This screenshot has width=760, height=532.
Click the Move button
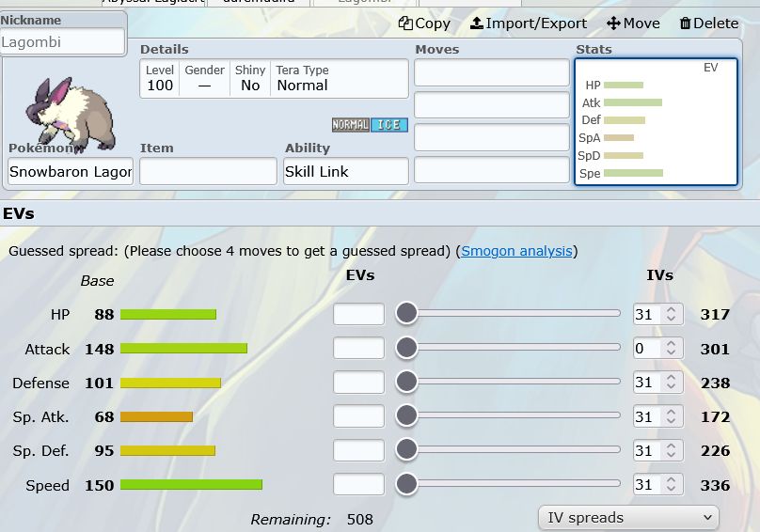coord(633,23)
